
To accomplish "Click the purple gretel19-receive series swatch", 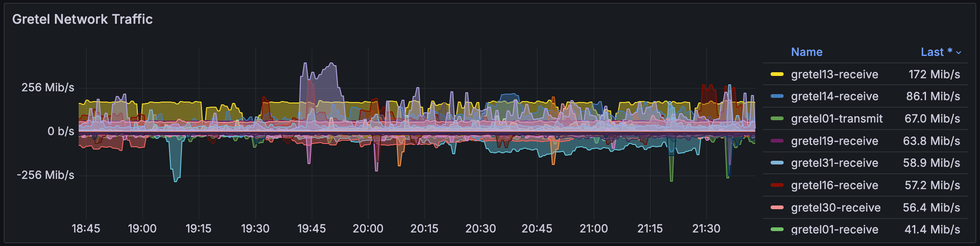I will tap(777, 141).
